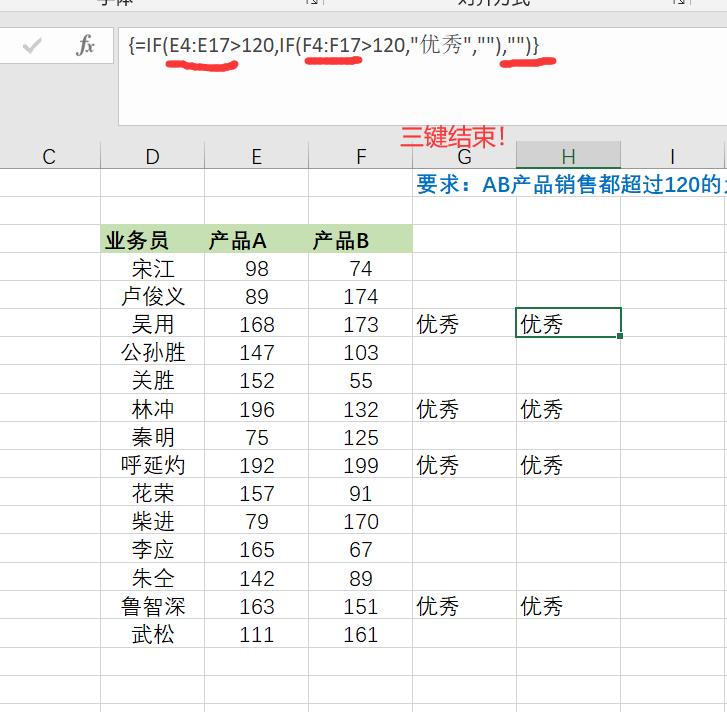This screenshot has height=712, width=727.
Task: Click 柴进's product A value 79
Action: (256, 521)
